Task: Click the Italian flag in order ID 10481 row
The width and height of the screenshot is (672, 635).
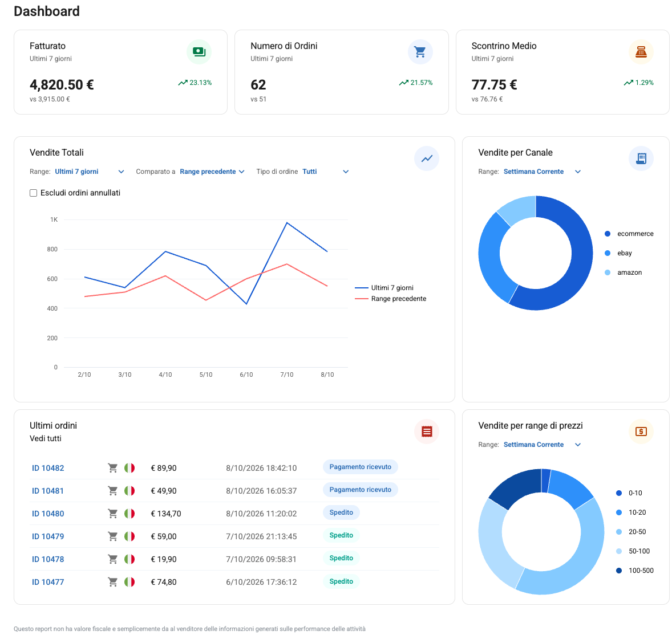Action: click(x=129, y=491)
